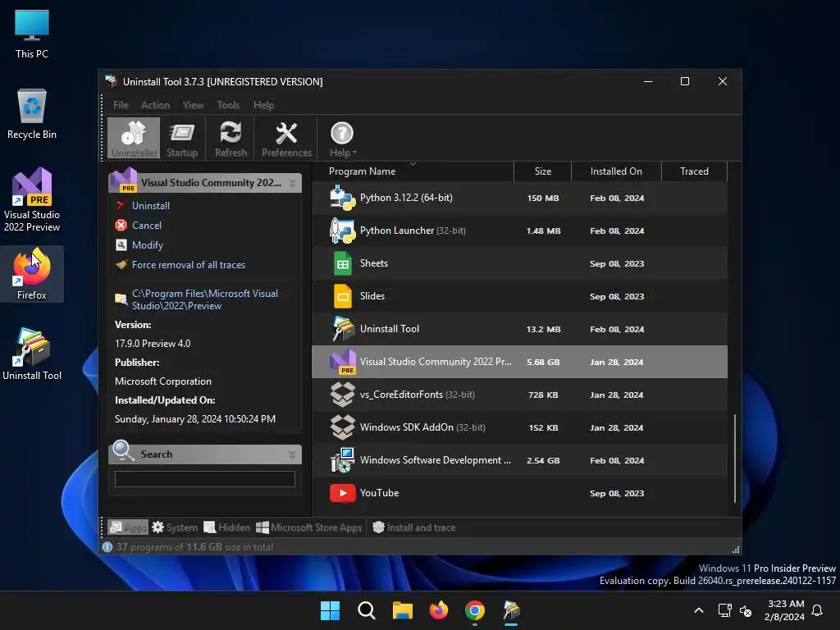Select the Python Launcher icon
Screen dimensions: 840x630
click(342, 231)
